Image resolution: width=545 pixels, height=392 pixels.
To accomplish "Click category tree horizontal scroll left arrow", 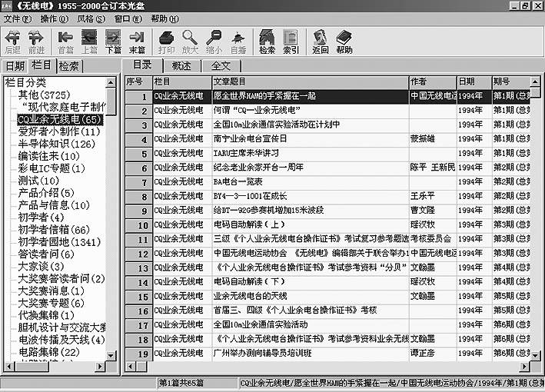I will [x=9, y=367].
